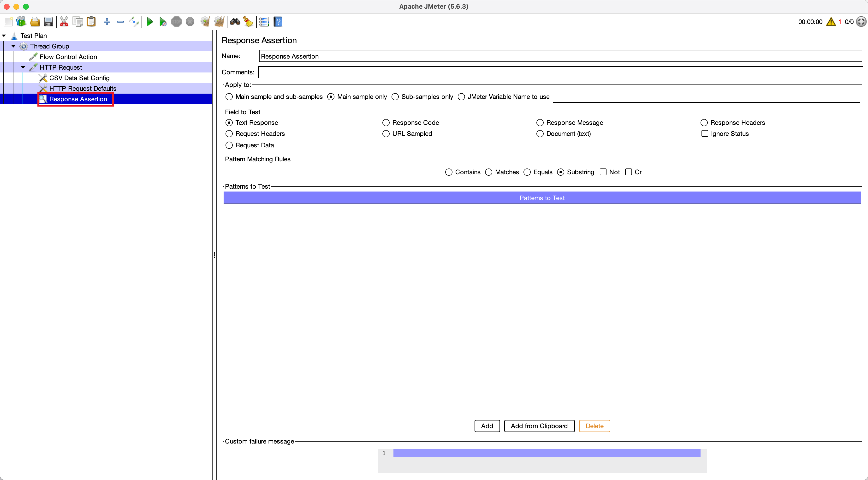Save the test plan with floppy icon
868x480 pixels.
(x=48, y=22)
